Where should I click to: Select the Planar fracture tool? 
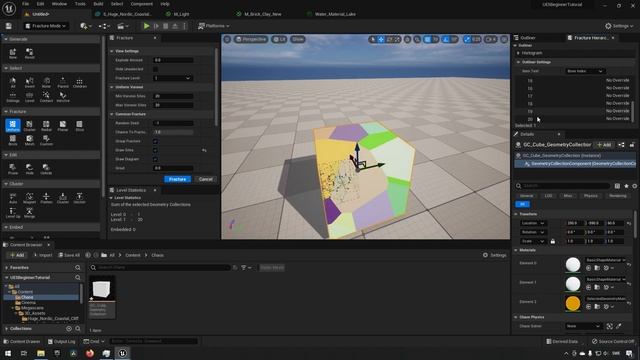62,125
